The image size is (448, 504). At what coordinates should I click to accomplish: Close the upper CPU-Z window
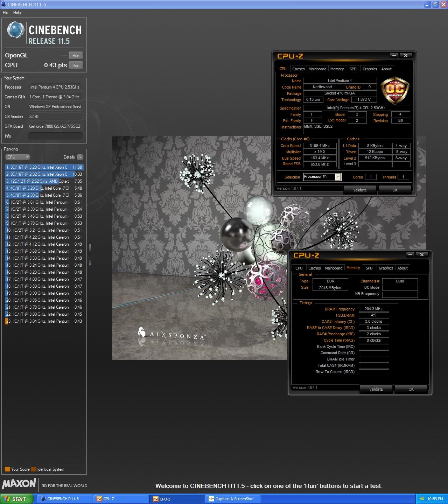coord(406,55)
